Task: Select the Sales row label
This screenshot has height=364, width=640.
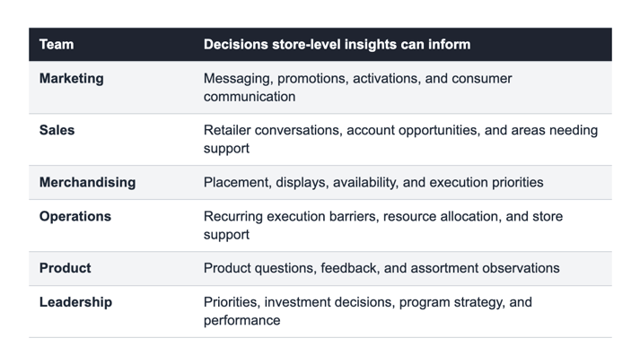Action: pyautogui.click(x=57, y=130)
